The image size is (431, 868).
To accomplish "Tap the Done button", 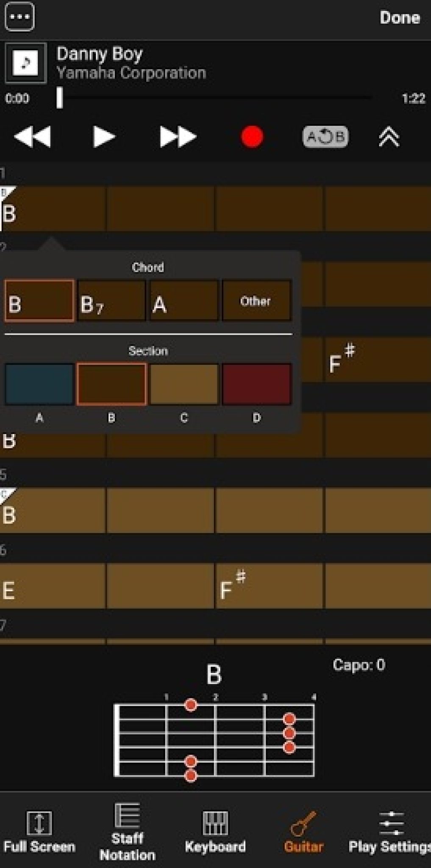I will [400, 18].
